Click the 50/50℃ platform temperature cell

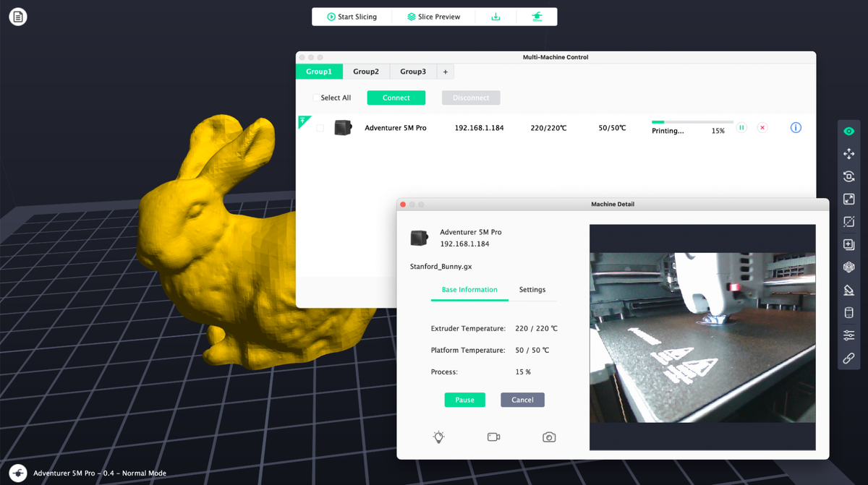(x=612, y=128)
